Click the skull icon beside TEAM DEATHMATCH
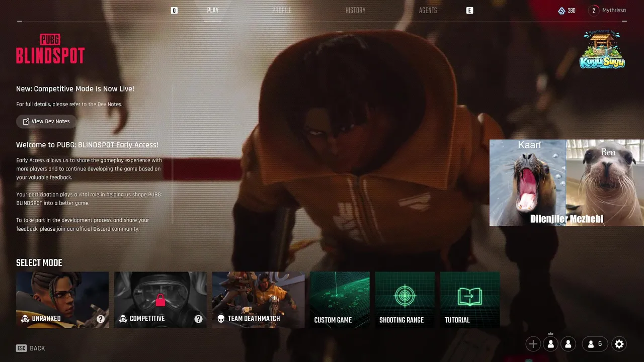The image size is (644, 362). [221, 319]
